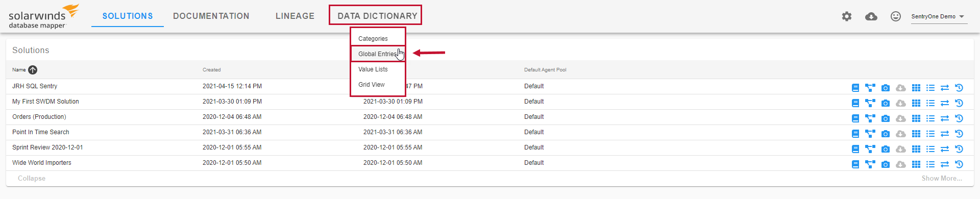Viewport: 980px width, 199px height.
Task: Open book icon for Wide World Importers
Action: [x=855, y=164]
